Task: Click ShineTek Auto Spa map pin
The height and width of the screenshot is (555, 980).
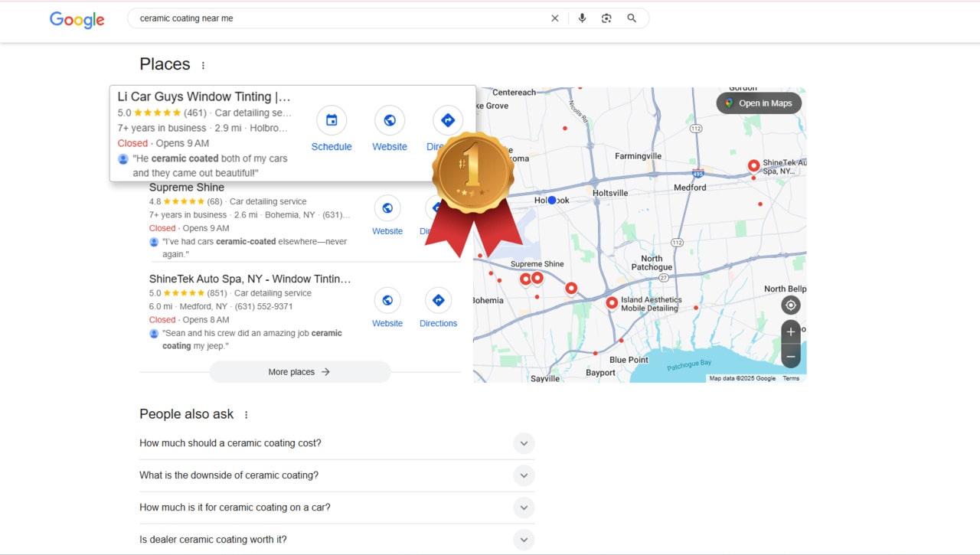Action: coord(753,165)
